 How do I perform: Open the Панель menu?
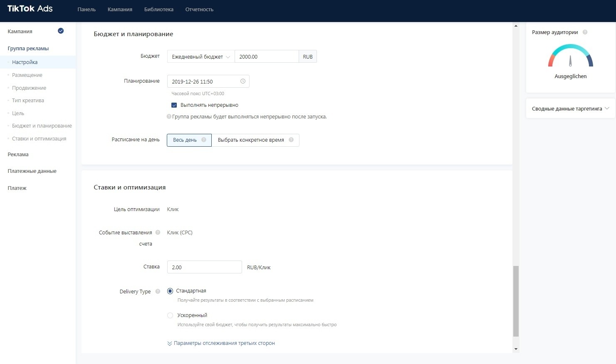87,9
